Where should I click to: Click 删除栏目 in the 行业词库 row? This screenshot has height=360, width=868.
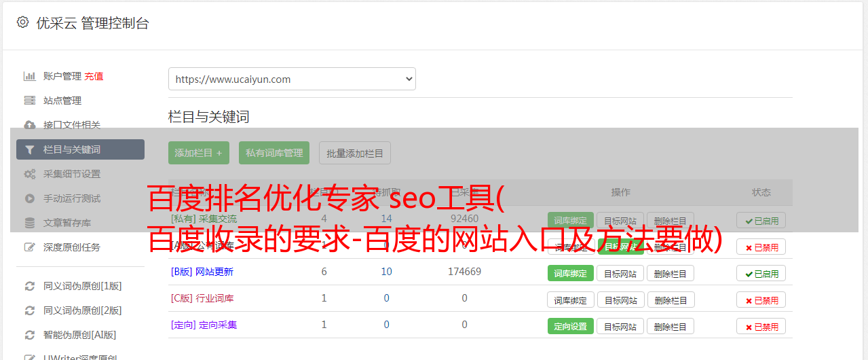671,300
